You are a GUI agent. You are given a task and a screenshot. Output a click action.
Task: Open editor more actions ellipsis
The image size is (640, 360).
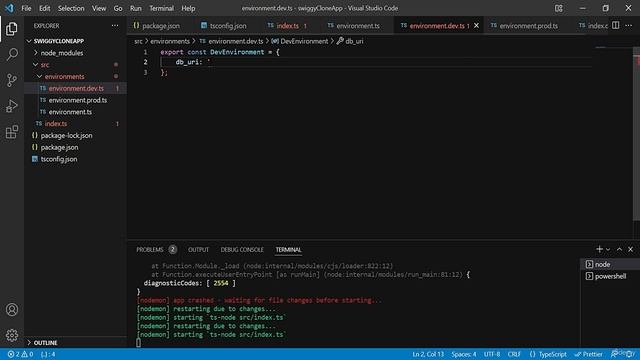pos(629,25)
